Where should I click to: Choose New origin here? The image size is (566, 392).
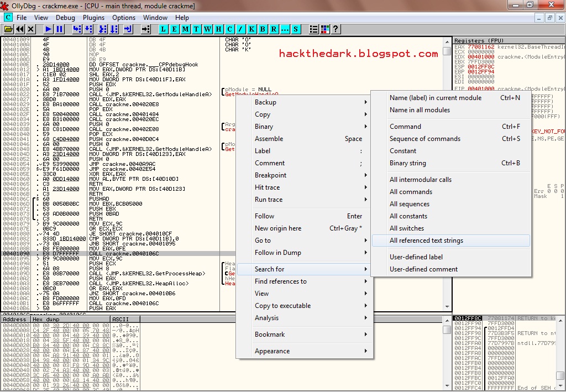[x=305, y=228]
